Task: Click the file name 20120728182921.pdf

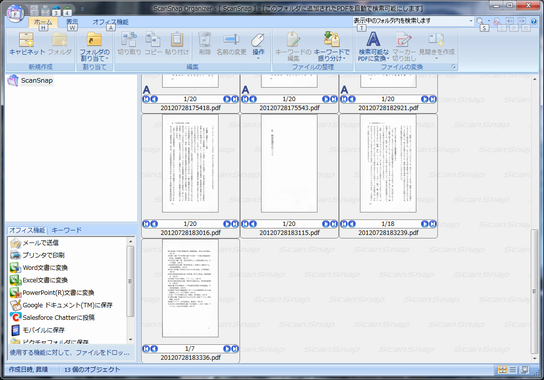Action: 388,108
